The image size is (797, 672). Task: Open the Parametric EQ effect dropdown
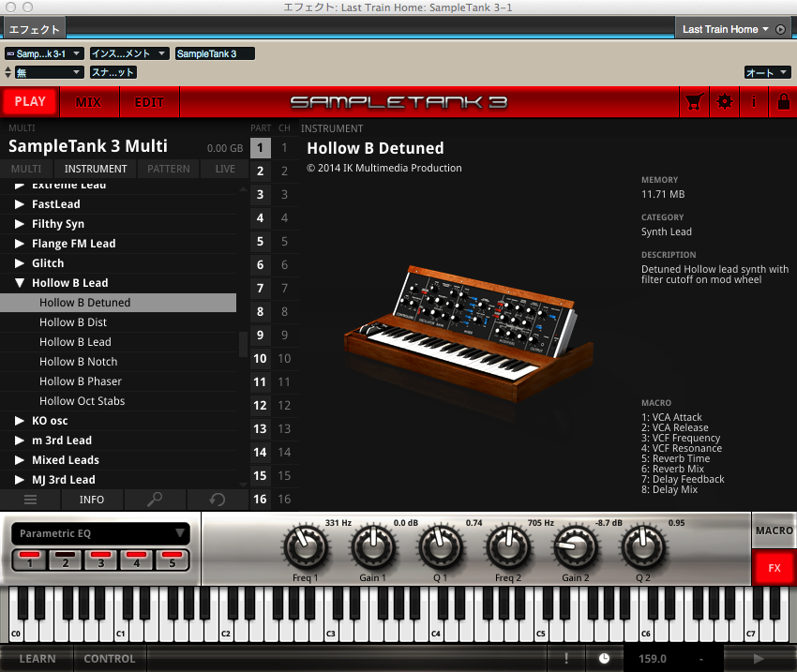click(100, 533)
